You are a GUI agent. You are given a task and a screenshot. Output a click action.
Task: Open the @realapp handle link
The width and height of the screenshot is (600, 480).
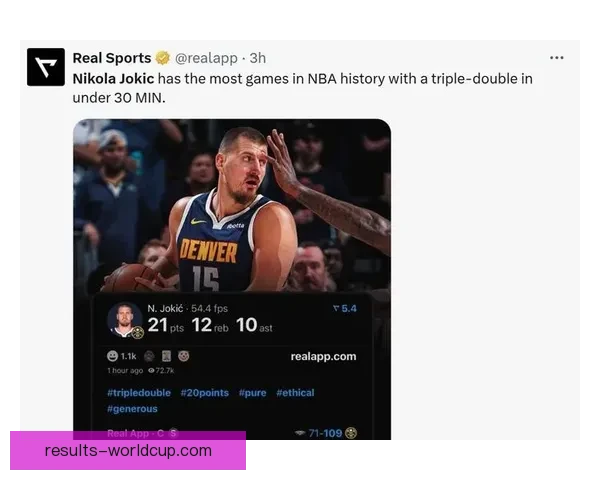pos(206,58)
